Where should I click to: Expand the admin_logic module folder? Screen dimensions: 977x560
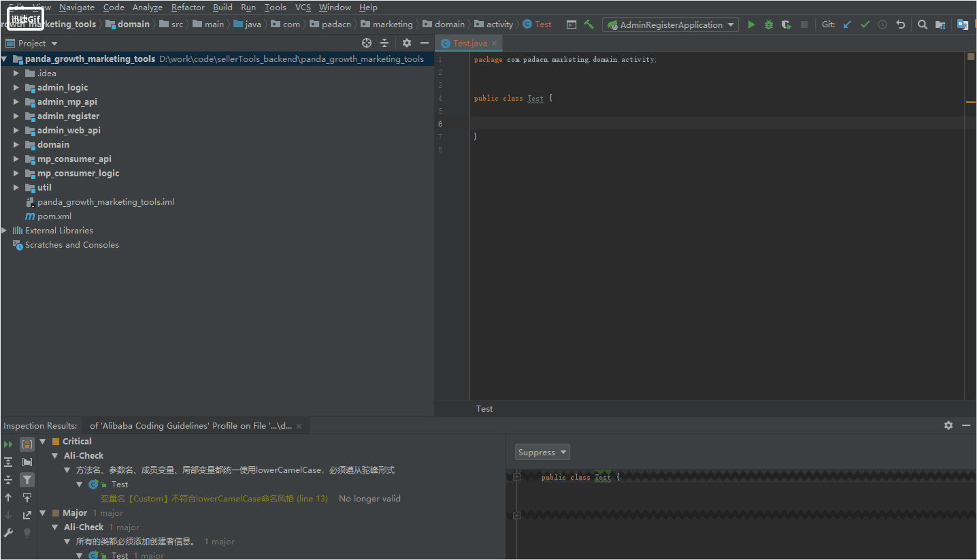[16, 87]
